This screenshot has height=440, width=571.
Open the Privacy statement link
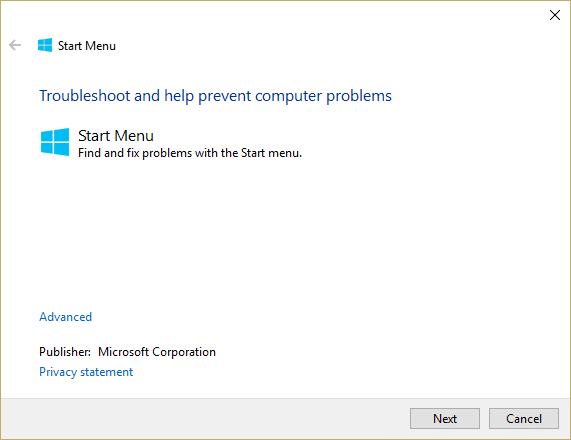[86, 372]
